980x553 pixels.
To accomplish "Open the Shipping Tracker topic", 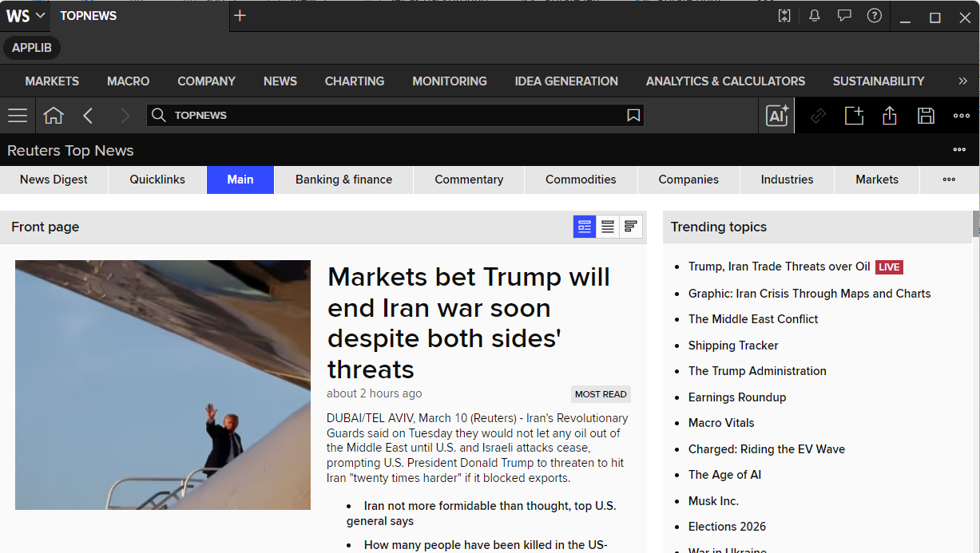I will pos(733,346).
